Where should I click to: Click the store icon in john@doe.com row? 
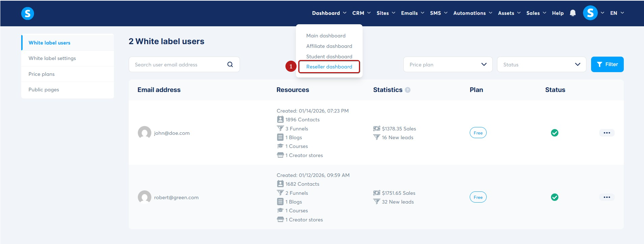point(280,155)
